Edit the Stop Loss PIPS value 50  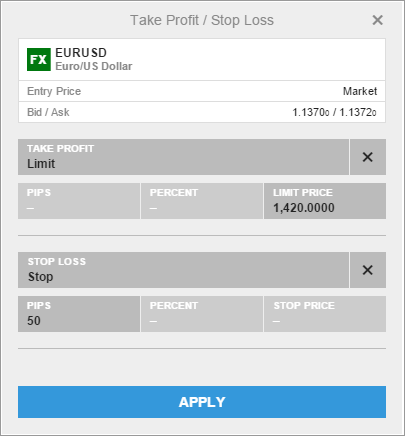79,314
